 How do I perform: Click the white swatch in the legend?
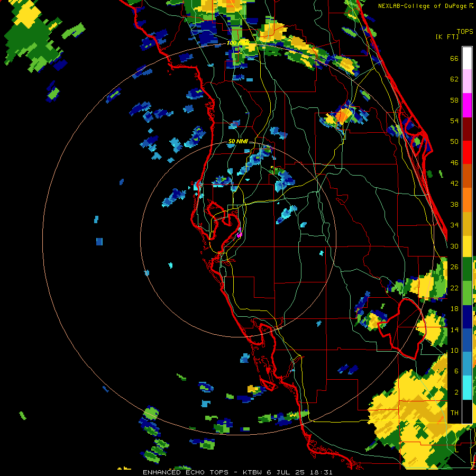pyautogui.click(x=467, y=58)
